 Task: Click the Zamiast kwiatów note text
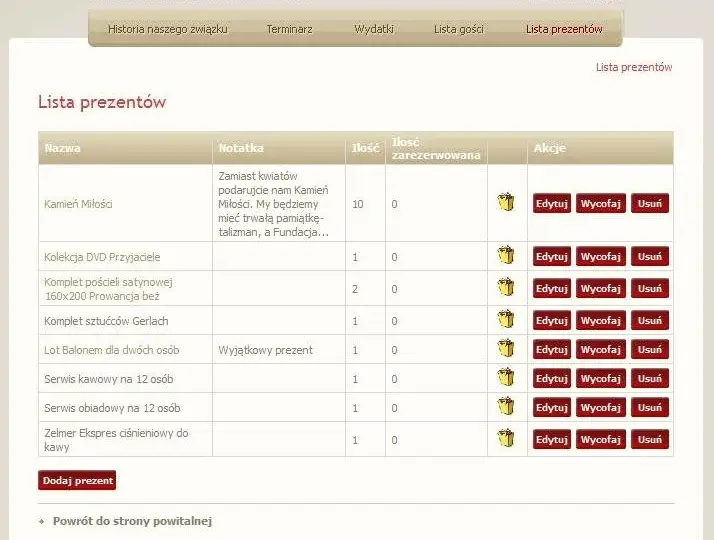point(273,204)
